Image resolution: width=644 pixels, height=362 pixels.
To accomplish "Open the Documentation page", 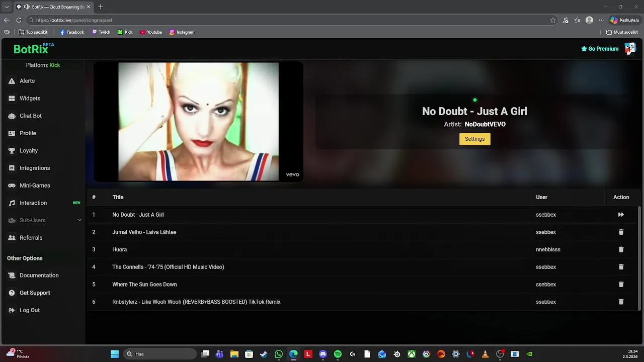I will (x=39, y=276).
